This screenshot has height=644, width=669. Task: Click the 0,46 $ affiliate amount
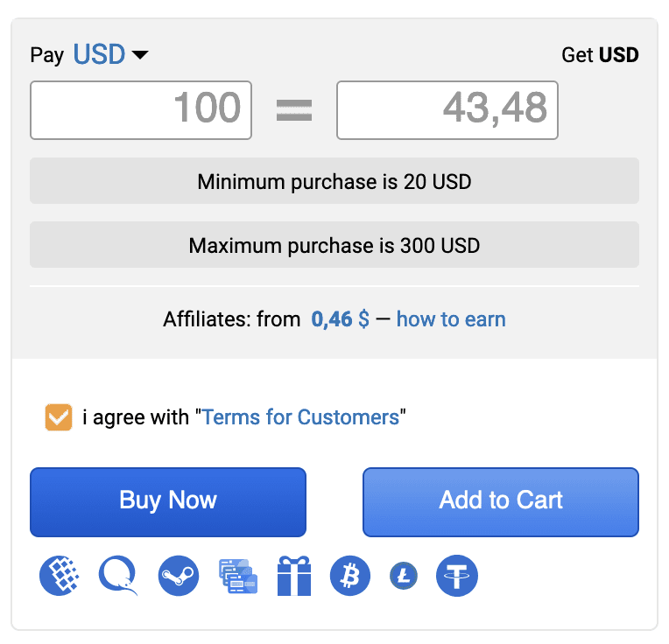(x=340, y=319)
